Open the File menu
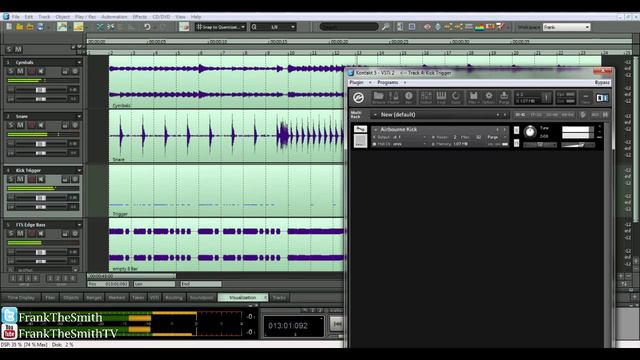The width and height of the screenshot is (640, 360). pyautogui.click(x=16, y=17)
